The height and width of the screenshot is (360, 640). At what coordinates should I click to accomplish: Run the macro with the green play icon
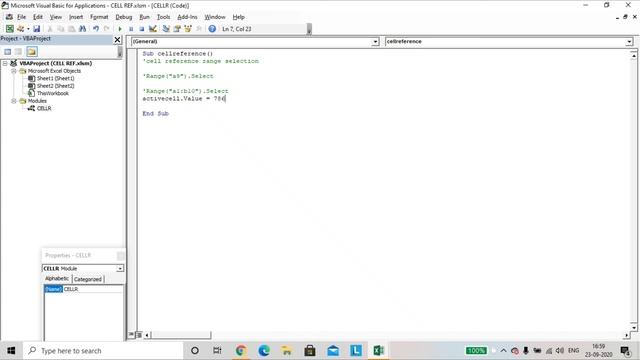(x=120, y=29)
